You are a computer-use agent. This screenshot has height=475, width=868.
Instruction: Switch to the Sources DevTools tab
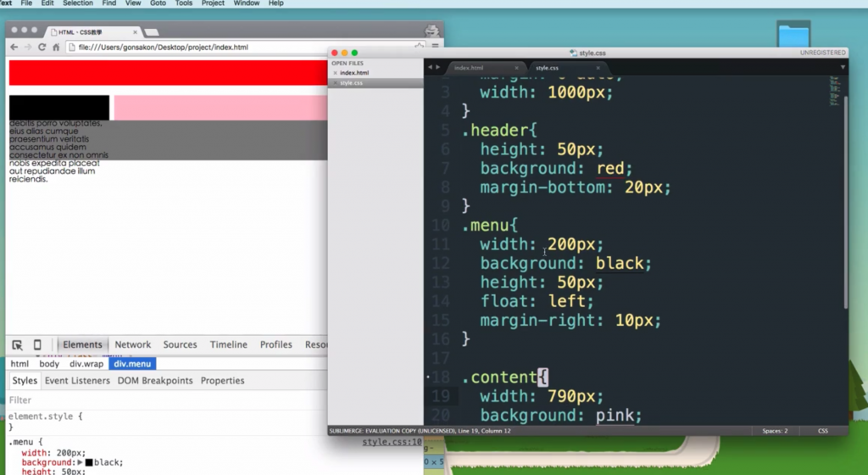tap(180, 344)
